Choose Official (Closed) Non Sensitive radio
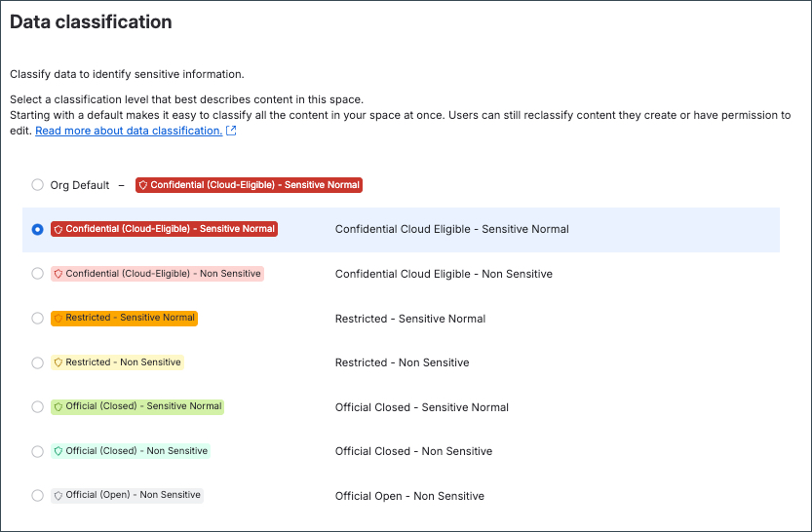 tap(37, 451)
